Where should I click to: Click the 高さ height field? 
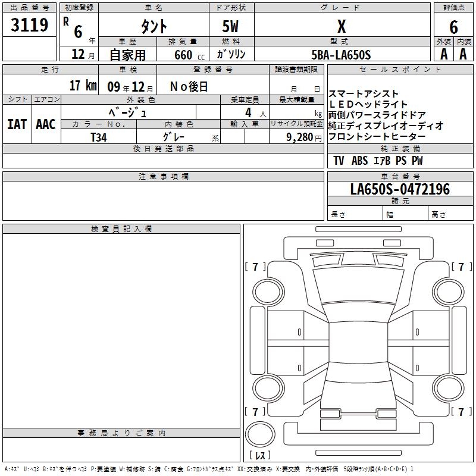450,213
